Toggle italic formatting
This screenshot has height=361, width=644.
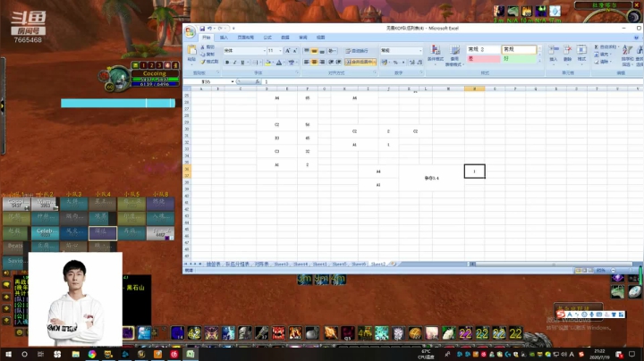(234, 63)
